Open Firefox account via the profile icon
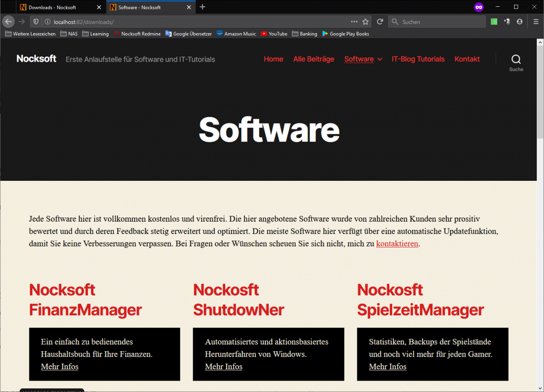This screenshot has height=392, width=544. coord(520,21)
